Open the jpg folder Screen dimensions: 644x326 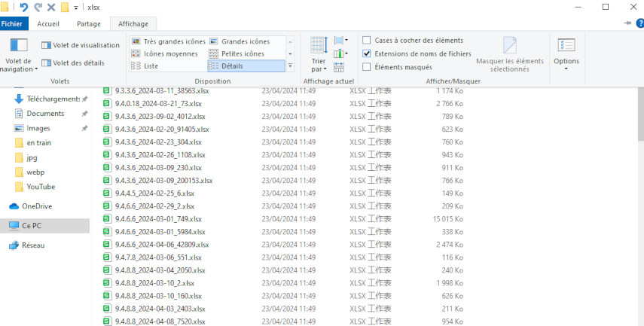32,157
